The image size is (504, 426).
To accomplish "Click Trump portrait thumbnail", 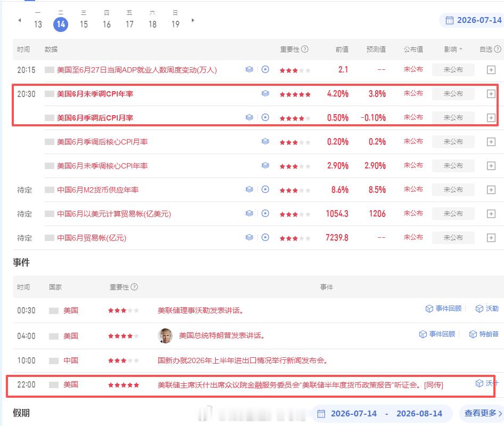I will coord(165,335).
